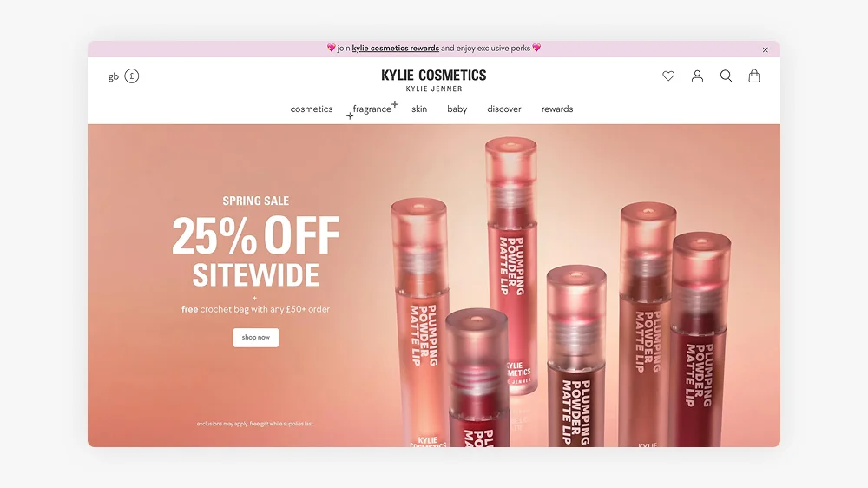Follow the kylie cosmetics rewards link
Screen dimensions: 868x488
coord(395,48)
